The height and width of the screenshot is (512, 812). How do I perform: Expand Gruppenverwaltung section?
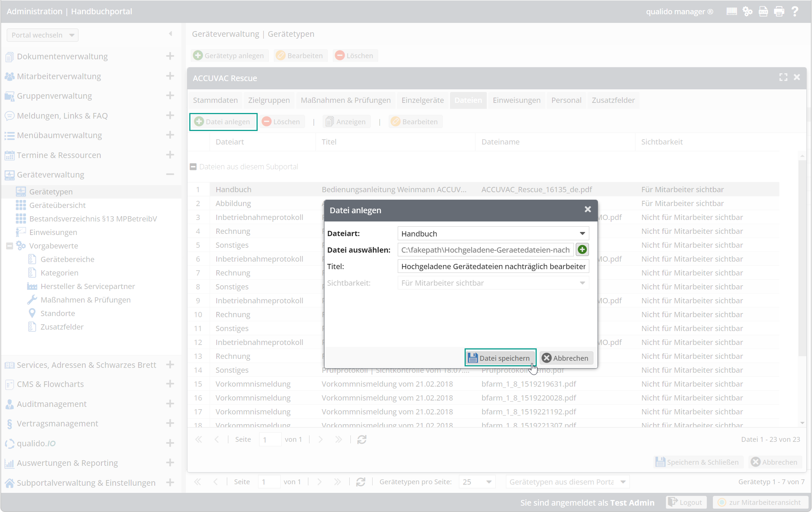click(170, 95)
